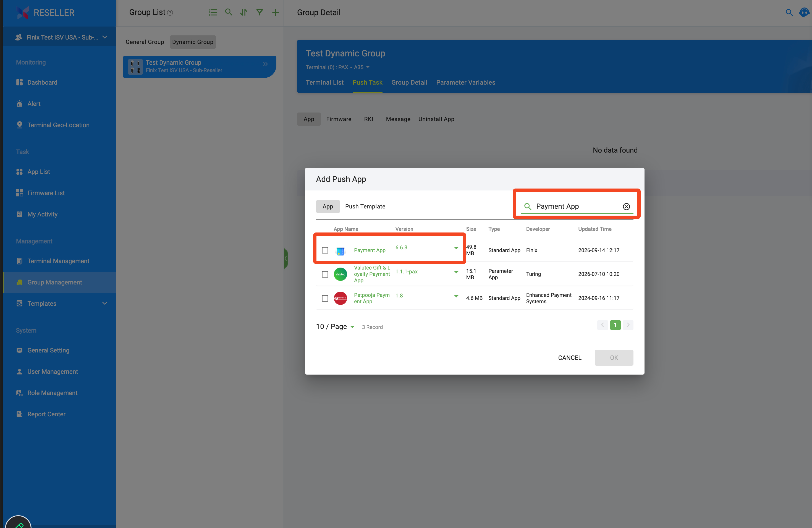Click the Valutec Gift & Loyalty Payment App name
This screenshot has height=528, width=812.
coord(372,274)
